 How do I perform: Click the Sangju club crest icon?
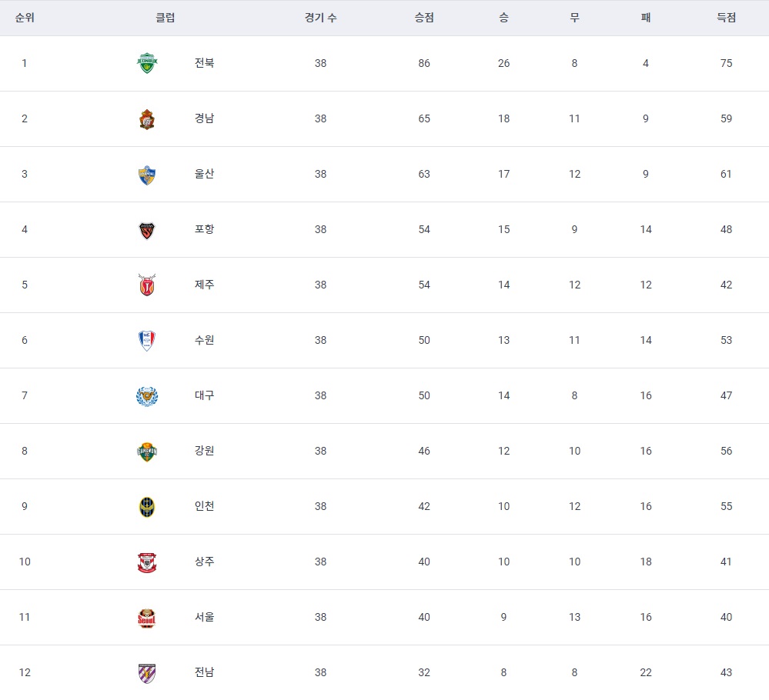[147, 562]
